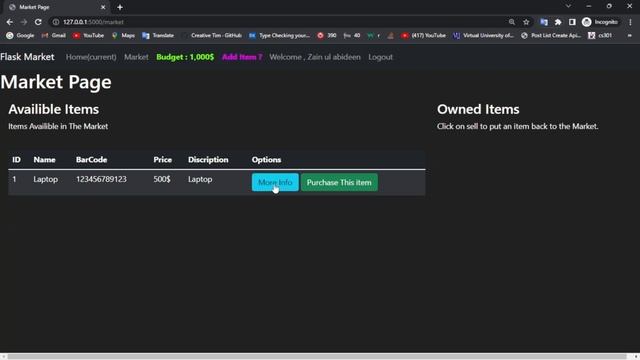Open the (417) YouTube bookmark
Image resolution: width=640 pixels, height=360 pixels.
click(x=424, y=36)
